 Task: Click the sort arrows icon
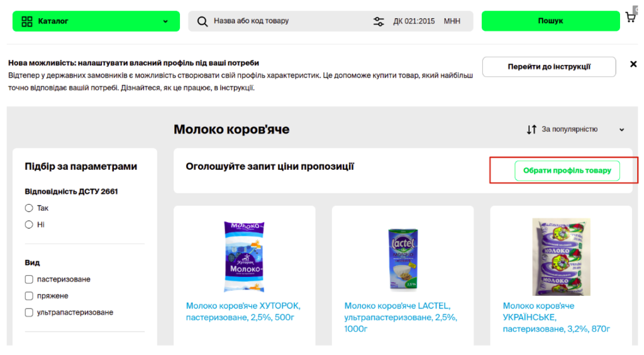tap(531, 130)
